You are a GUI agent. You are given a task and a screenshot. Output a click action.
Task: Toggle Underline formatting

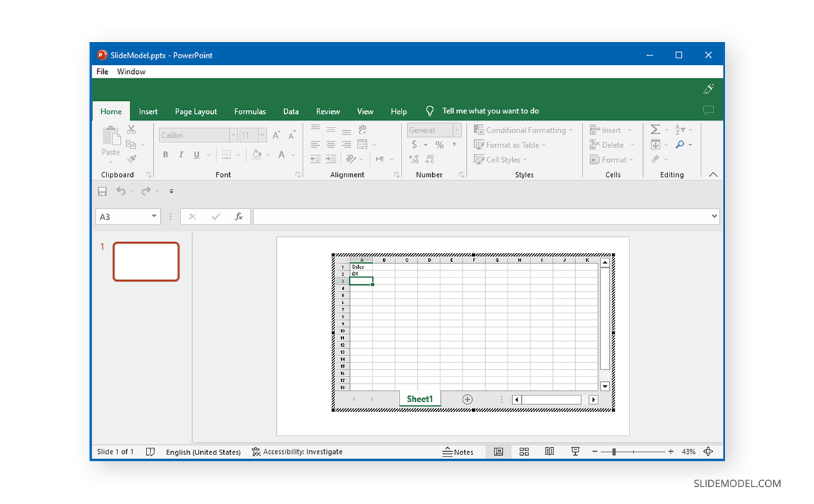tap(197, 155)
